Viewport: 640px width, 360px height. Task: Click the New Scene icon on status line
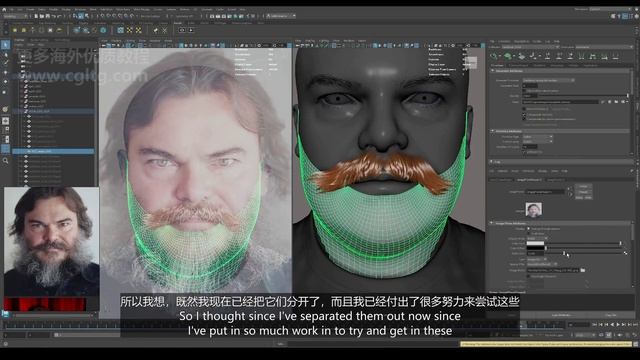pyautogui.click(x=36, y=16)
